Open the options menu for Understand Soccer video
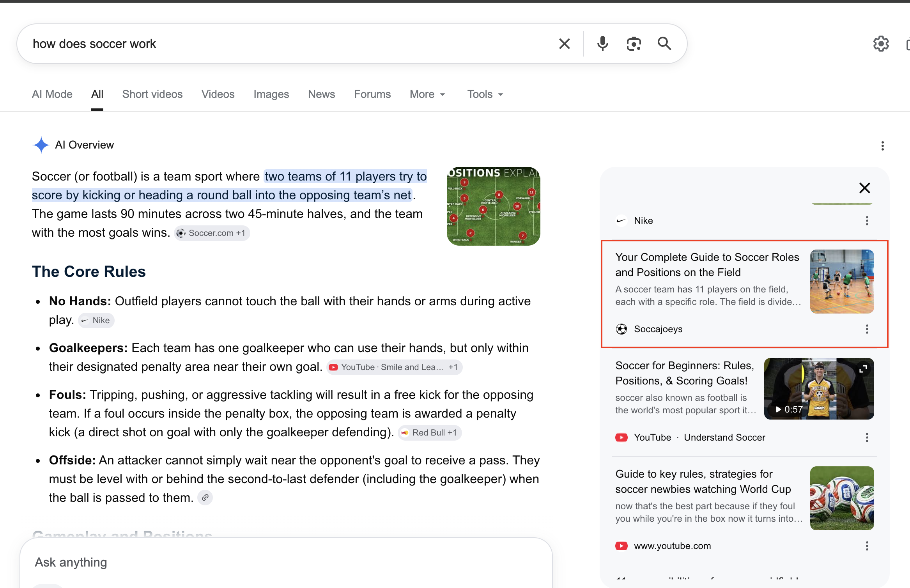910x588 pixels. pos(867,437)
